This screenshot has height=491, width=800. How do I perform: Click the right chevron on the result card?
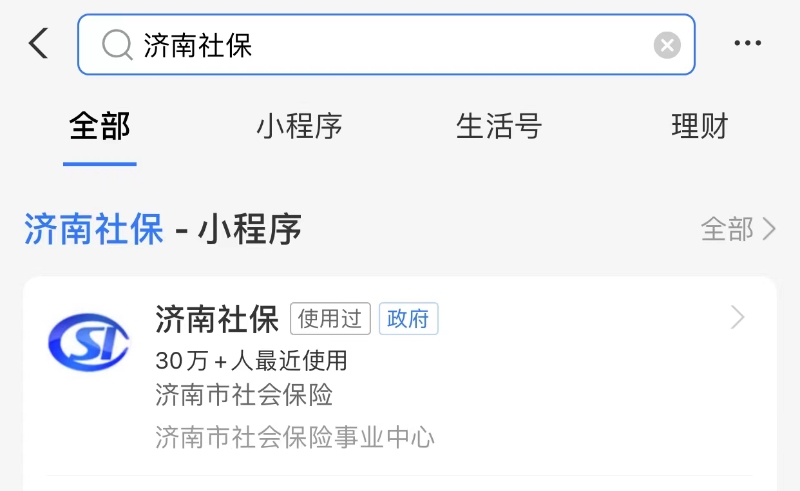tap(737, 317)
